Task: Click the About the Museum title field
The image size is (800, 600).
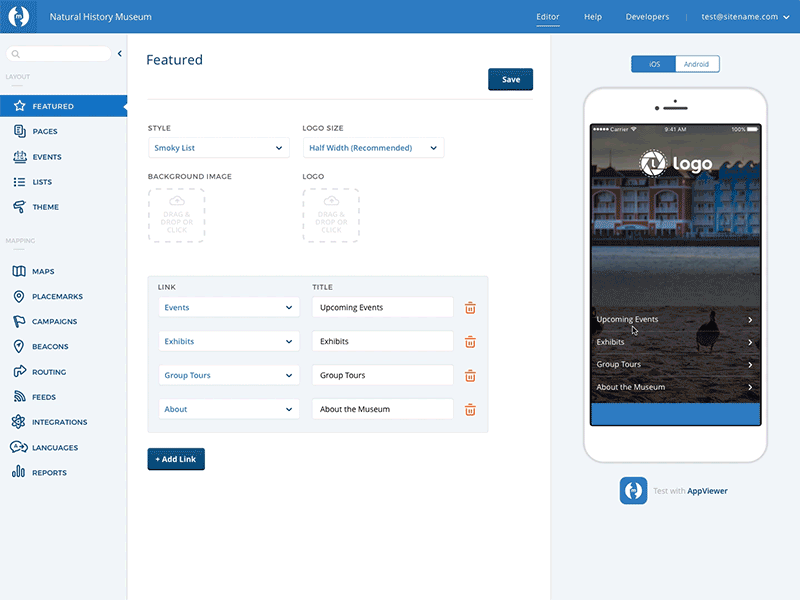Action: [x=383, y=409]
